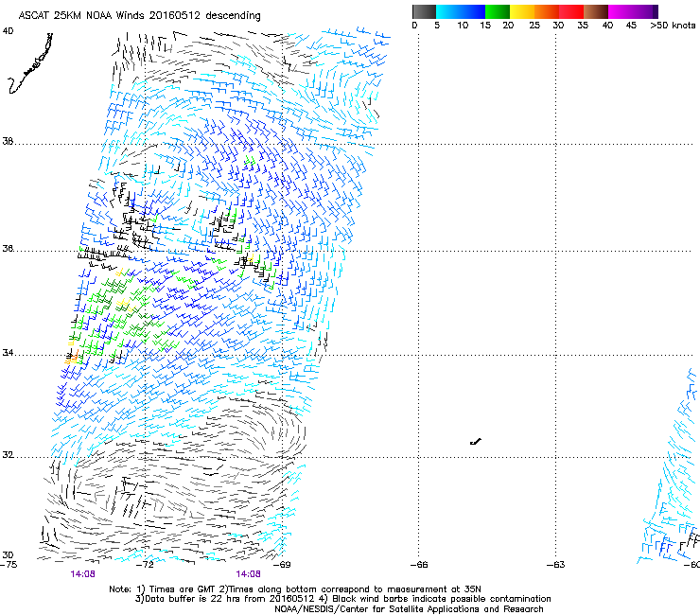Click the purple 14:08 timestamp near -69
The image size is (700, 615).
point(248,574)
